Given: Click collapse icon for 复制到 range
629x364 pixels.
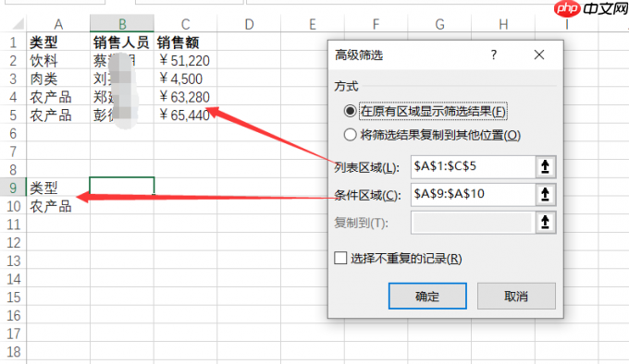Looking at the screenshot, I should 545,223.
